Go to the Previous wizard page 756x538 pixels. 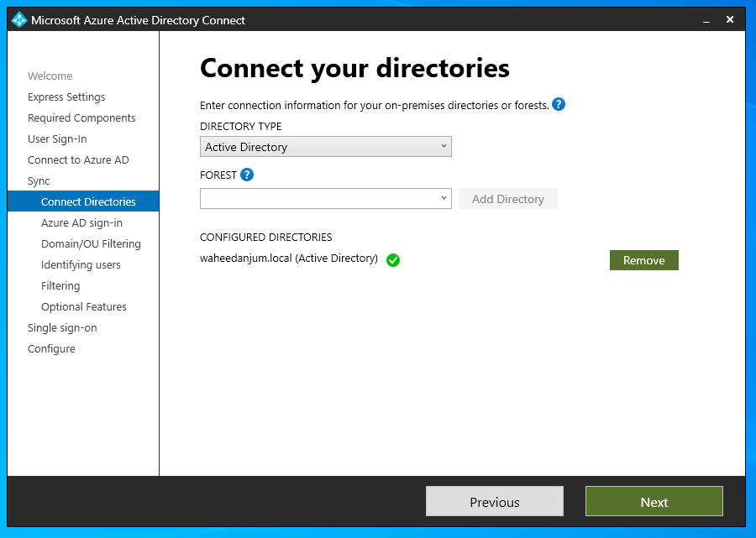click(x=494, y=501)
